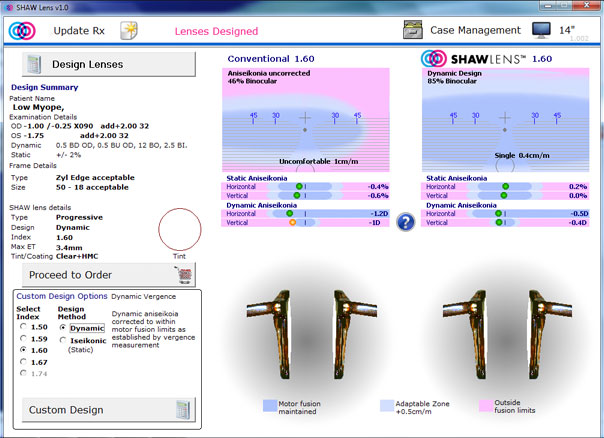The image size is (604, 438).
Task: Click the Uncomfortable 1cm/m label
Action: [x=319, y=161]
